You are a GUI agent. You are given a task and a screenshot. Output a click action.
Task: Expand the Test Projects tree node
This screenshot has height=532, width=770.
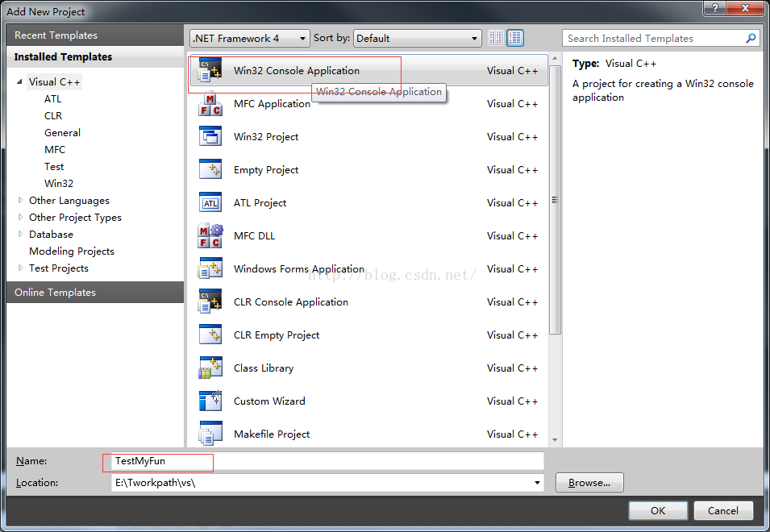tap(20, 268)
